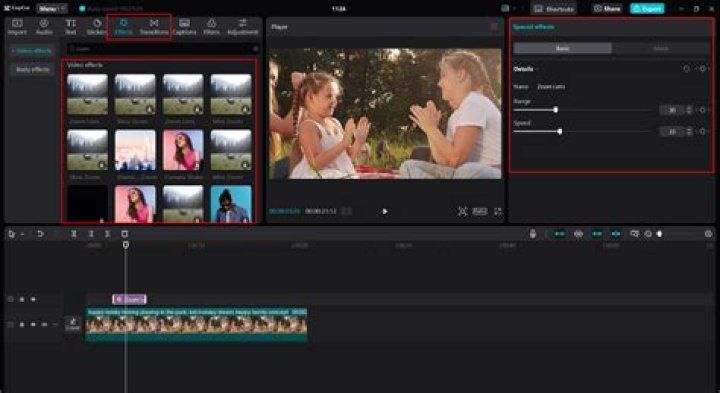Image resolution: width=720 pixels, height=393 pixels.
Task: Click the timeline zoom-out icon
Action: point(648,234)
